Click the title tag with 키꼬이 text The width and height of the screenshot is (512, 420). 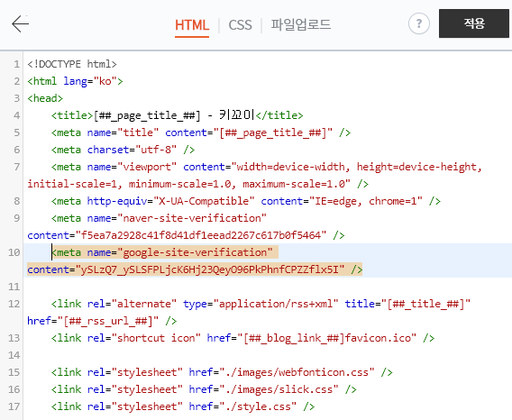178,115
